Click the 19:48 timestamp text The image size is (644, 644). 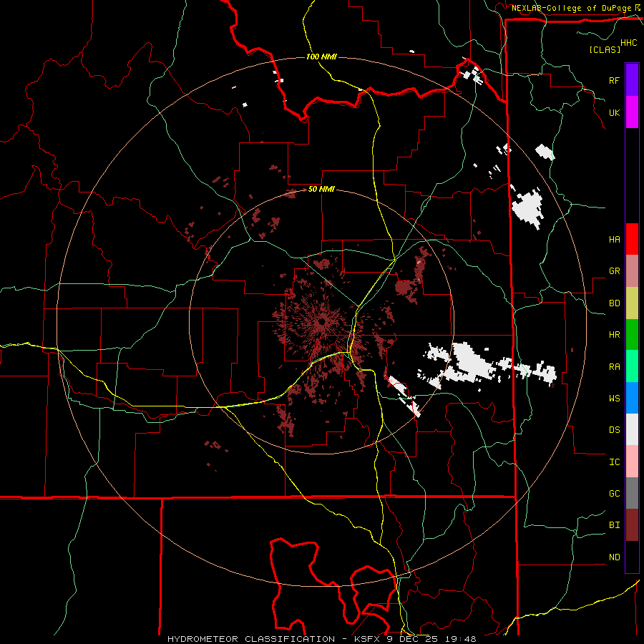(x=462, y=639)
